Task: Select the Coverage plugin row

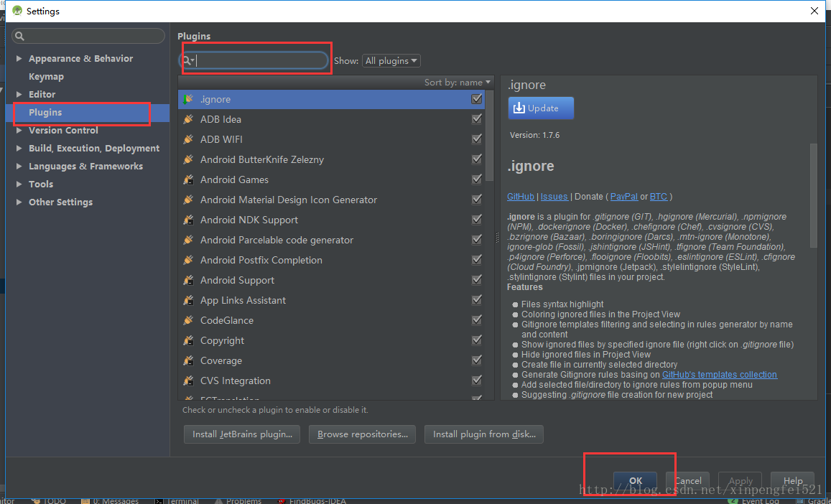Action: pos(332,361)
